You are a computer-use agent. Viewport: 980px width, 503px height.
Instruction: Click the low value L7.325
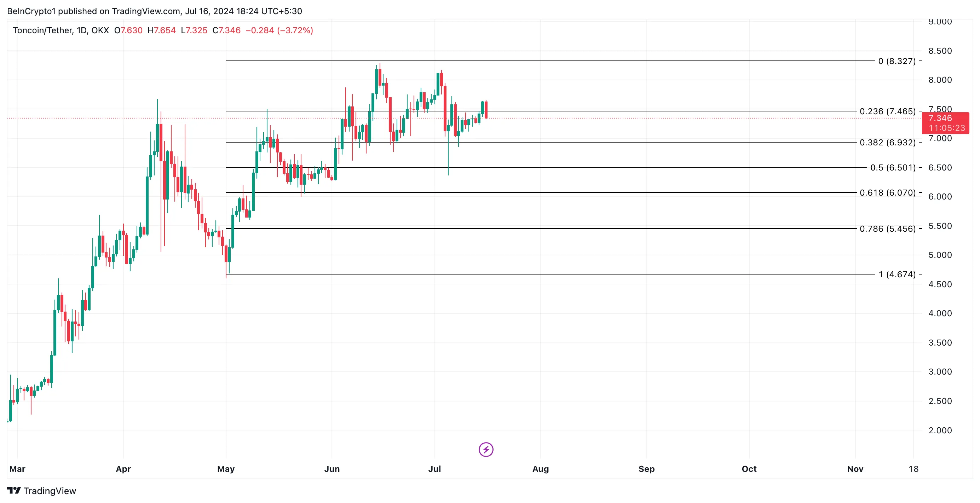(194, 30)
